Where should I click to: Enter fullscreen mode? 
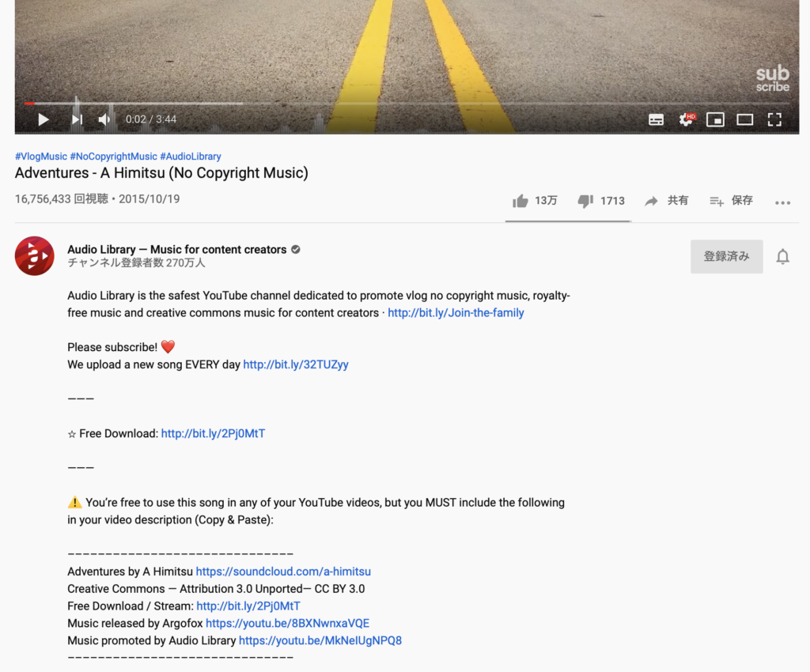774,119
